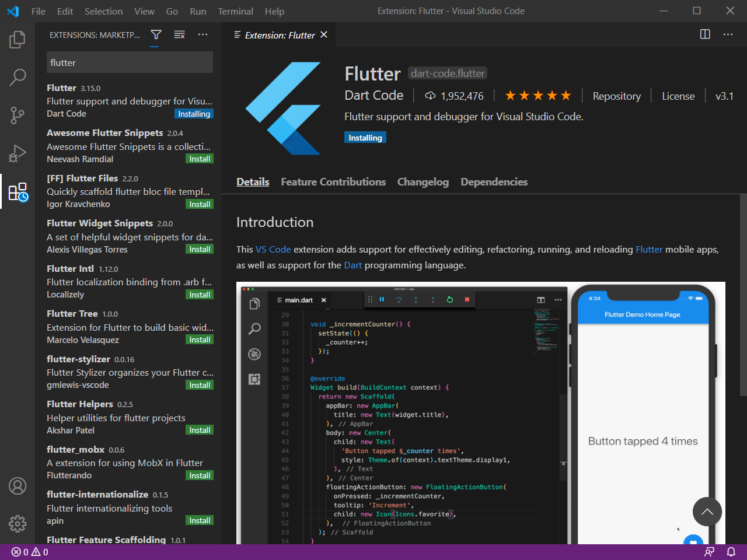Open the Explorer view in activity bar
The width and height of the screenshot is (747, 560).
(18, 40)
